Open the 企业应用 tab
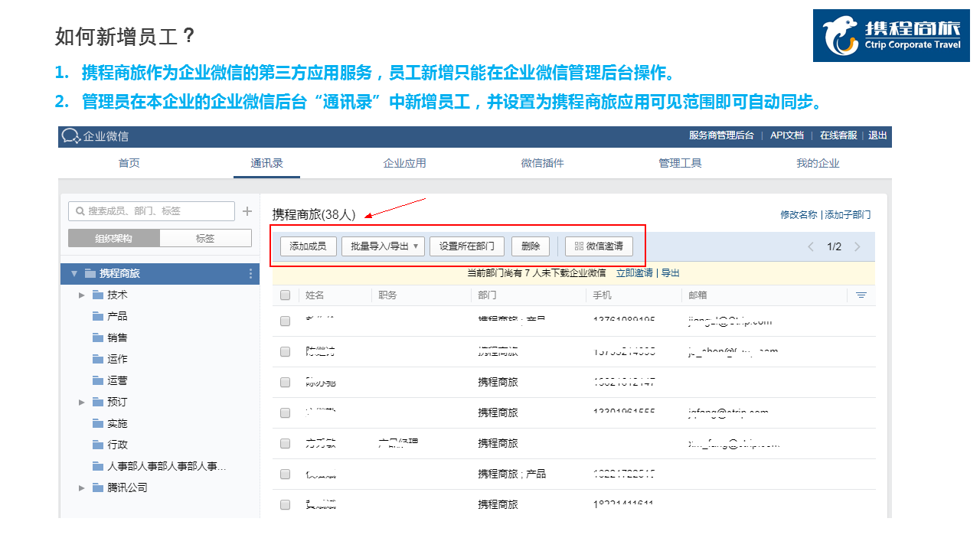Screen dimensions: 980x551 click(x=405, y=163)
